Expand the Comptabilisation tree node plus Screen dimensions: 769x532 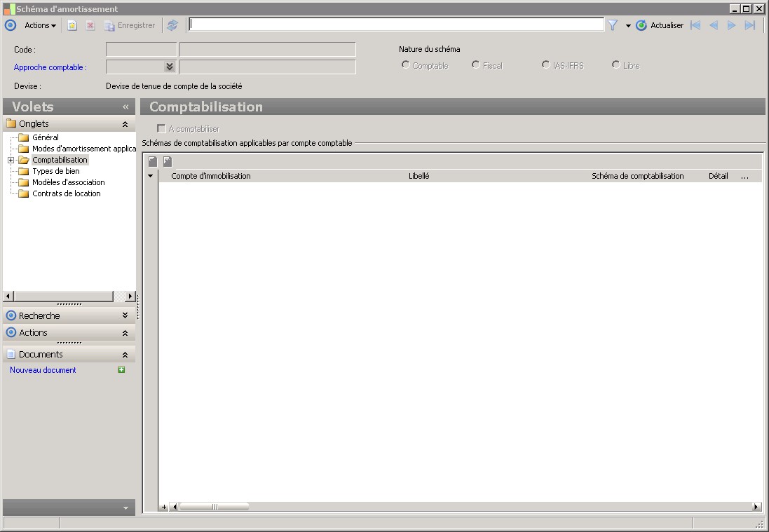pos(11,160)
